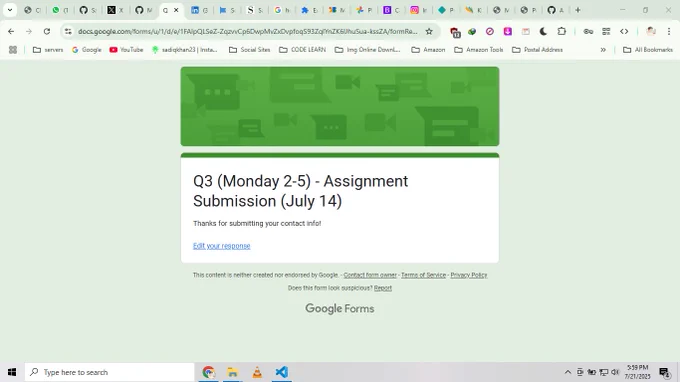Open File Explorer from the taskbar
This screenshot has height=382, width=680.
click(233, 372)
